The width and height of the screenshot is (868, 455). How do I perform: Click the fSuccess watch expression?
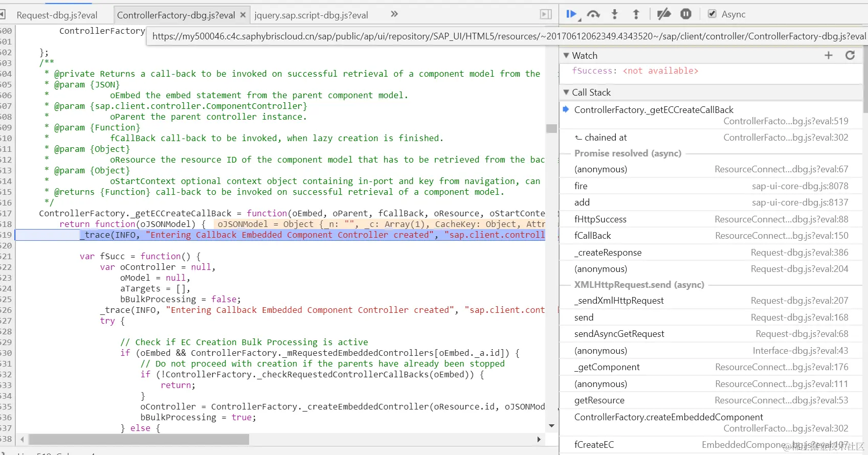635,71
